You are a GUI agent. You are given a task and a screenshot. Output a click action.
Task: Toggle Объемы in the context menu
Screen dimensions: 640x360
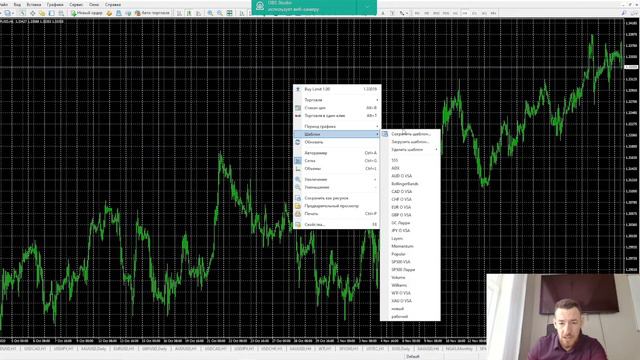pyautogui.click(x=337, y=169)
